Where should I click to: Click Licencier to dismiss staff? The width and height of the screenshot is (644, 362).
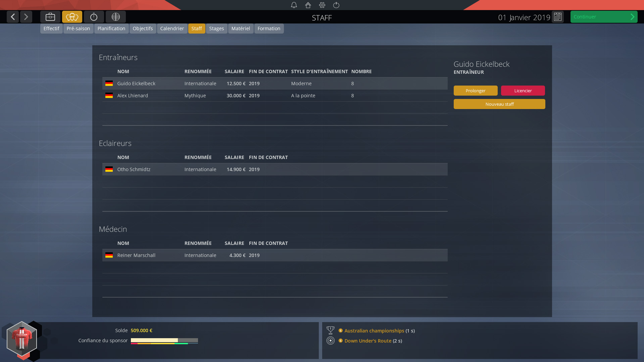click(x=523, y=91)
